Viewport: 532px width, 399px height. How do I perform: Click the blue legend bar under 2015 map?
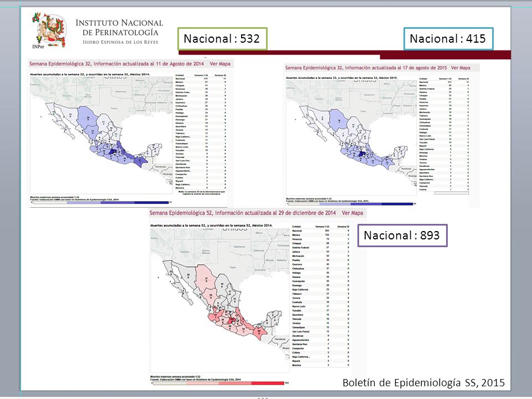(350, 204)
